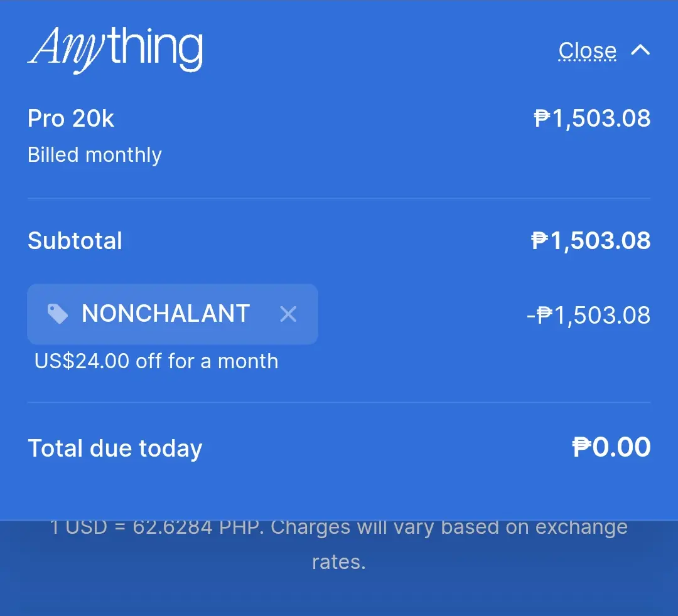Viewport: 678px width, 616px height.
Task: Click the Subtotal label
Action: click(75, 241)
